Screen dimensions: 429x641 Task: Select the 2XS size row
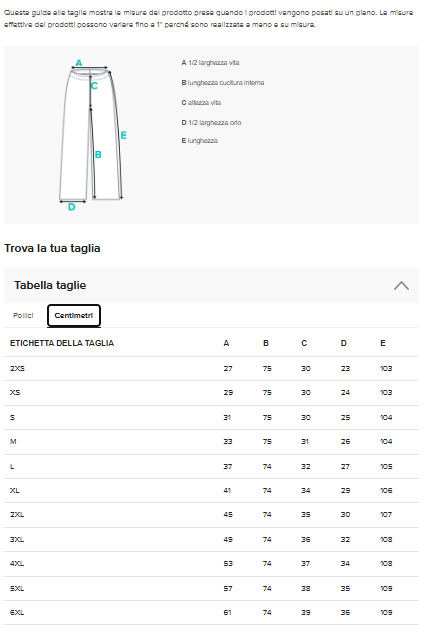[211, 368]
